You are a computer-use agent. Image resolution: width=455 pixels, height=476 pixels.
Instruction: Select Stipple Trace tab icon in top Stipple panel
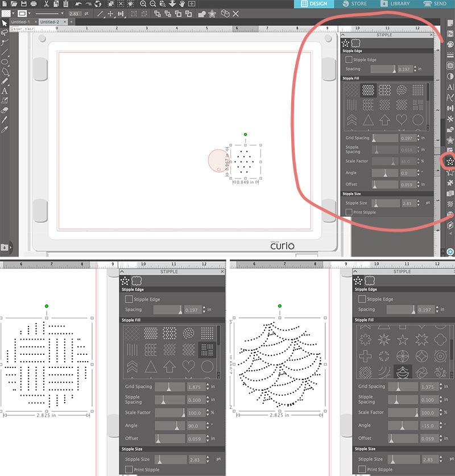355,43
